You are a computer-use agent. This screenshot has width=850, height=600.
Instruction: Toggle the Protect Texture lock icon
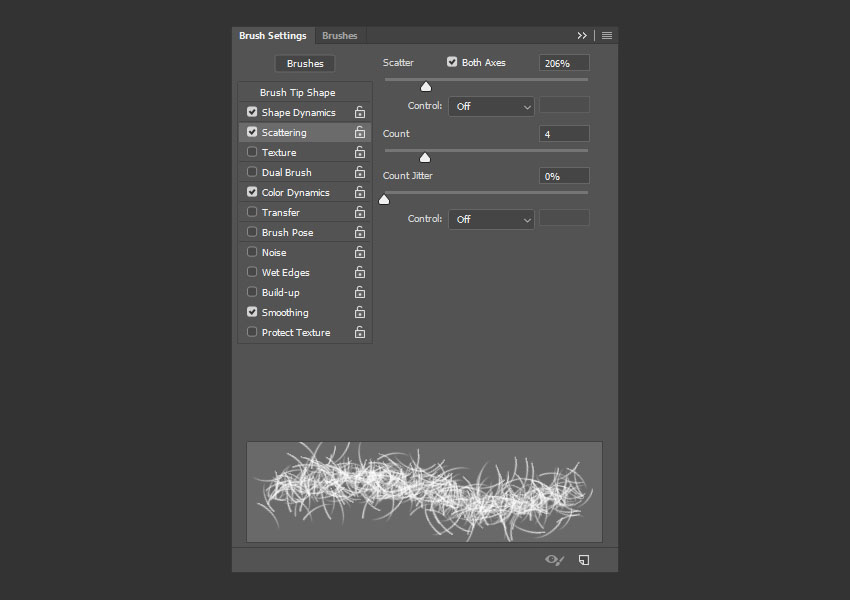click(360, 333)
